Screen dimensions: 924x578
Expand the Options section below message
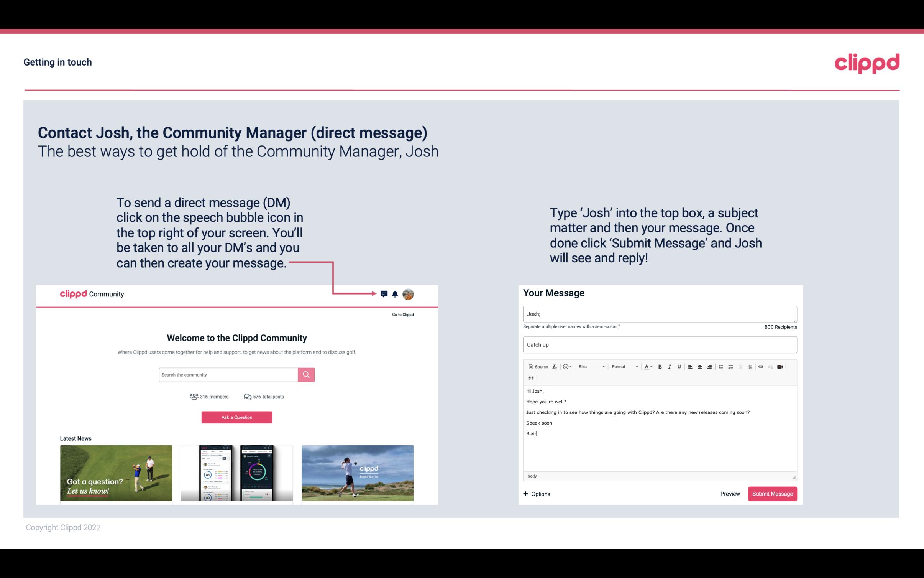536,494
